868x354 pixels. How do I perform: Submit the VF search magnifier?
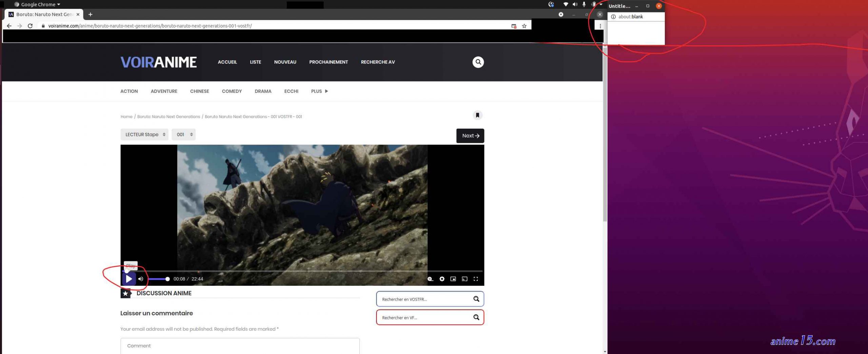(476, 317)
